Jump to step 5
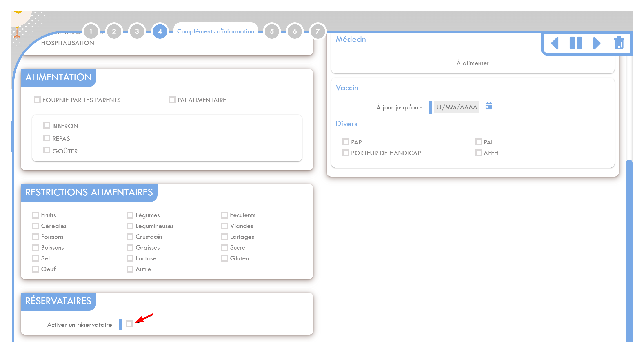The height and width of the screenshot is (353, 644). point(272,31)
